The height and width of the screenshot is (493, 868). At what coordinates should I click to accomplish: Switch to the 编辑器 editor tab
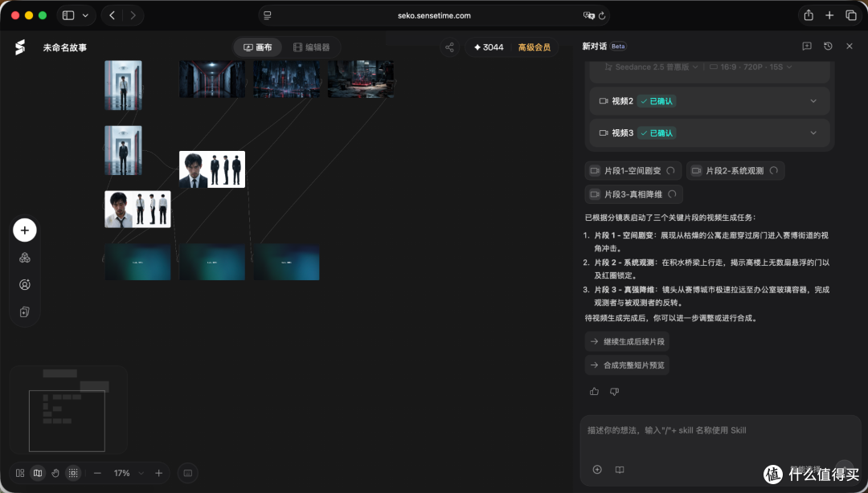311,47
